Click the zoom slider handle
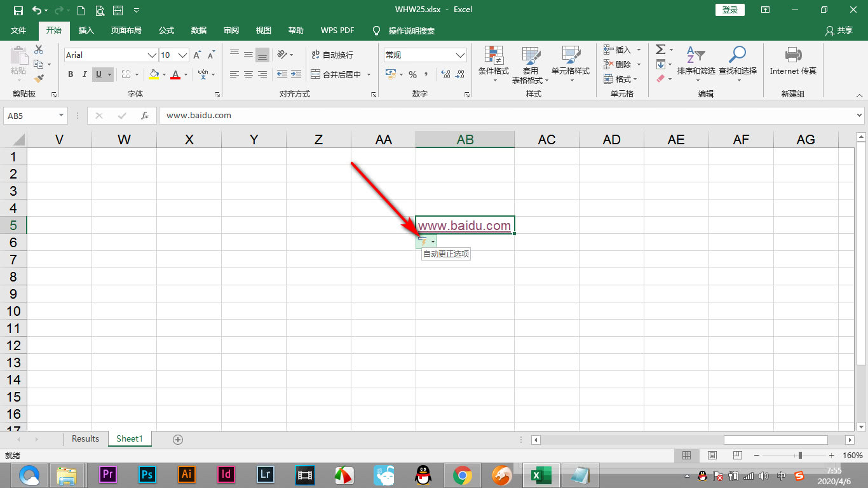Screen dimensions: 868x488 [800, 456]
